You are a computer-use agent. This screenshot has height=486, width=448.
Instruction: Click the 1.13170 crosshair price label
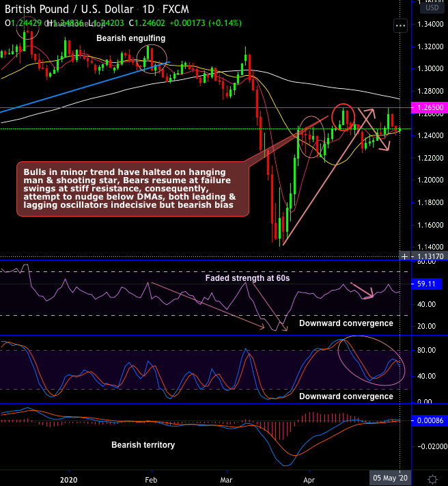(x=430, y=256)
